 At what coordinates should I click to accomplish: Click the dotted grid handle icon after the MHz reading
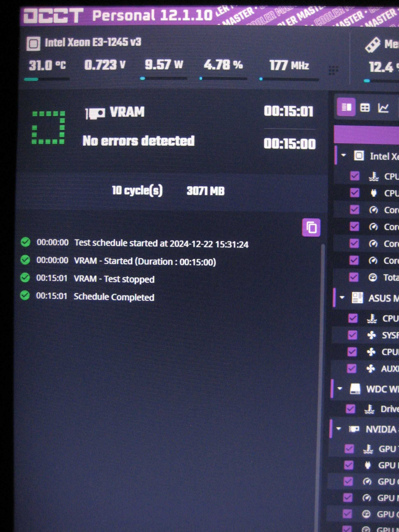pyautogui.click(x=333, y=70)
